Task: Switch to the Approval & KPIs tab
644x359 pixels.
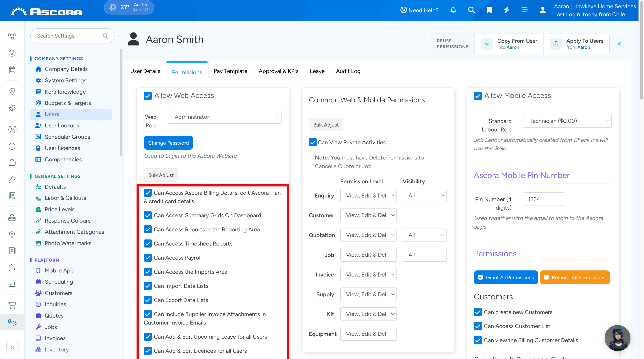Action: pos(279,71)
